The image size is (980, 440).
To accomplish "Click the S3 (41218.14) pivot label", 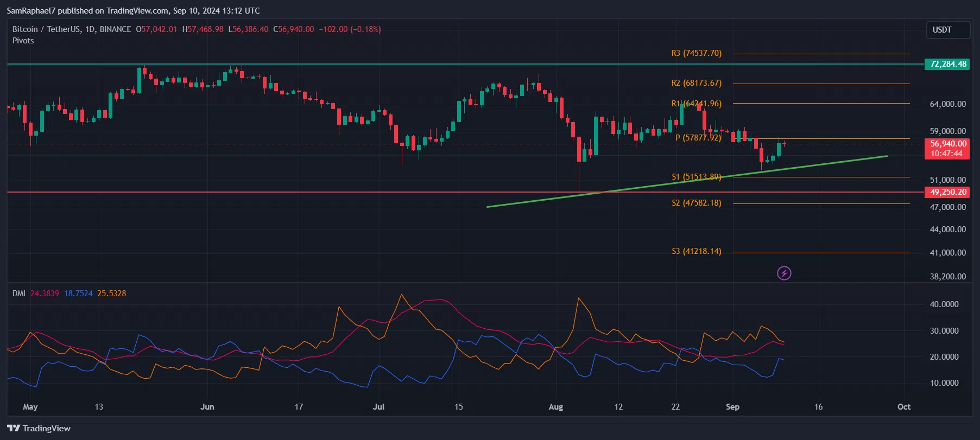I will point(697,251).
